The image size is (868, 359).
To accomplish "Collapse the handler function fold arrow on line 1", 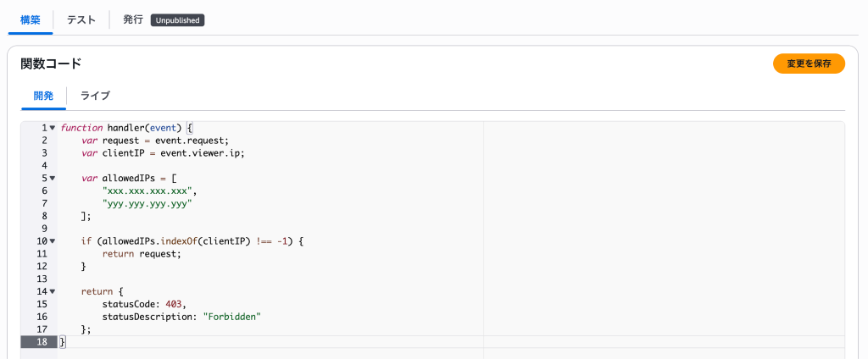I will 53,129.
